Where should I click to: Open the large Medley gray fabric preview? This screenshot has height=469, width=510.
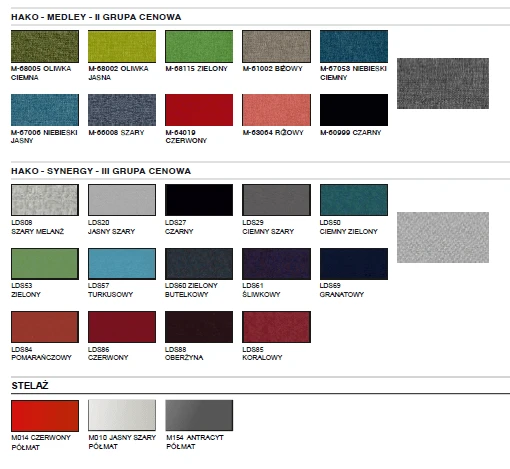coord(443,84)
